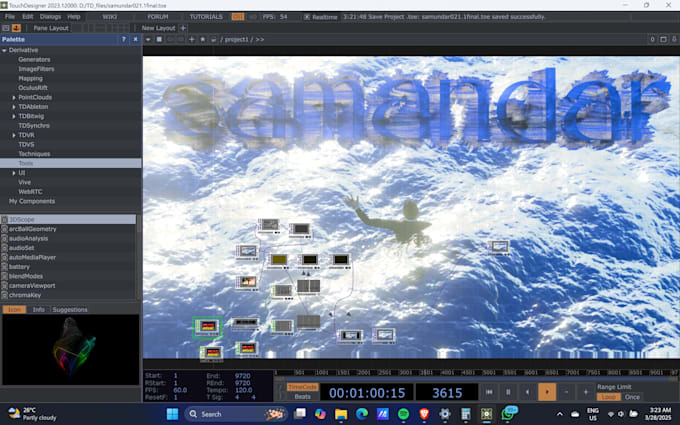Expand the PointClouds folder
Image resolution: width=680 pixels, height=425 pixels.
click(14, 98)
